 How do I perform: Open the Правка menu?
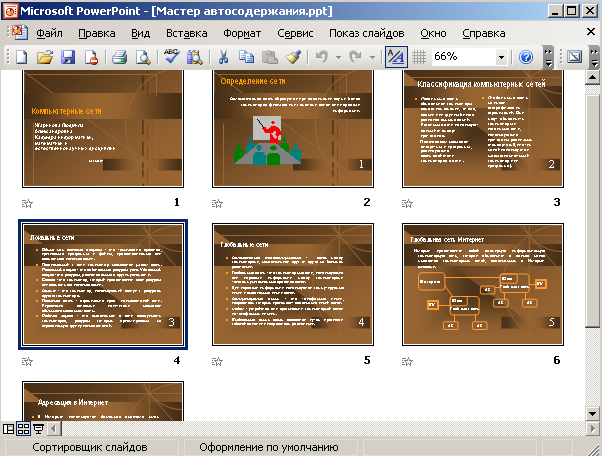pyautogui.click(x=97, y=33)
